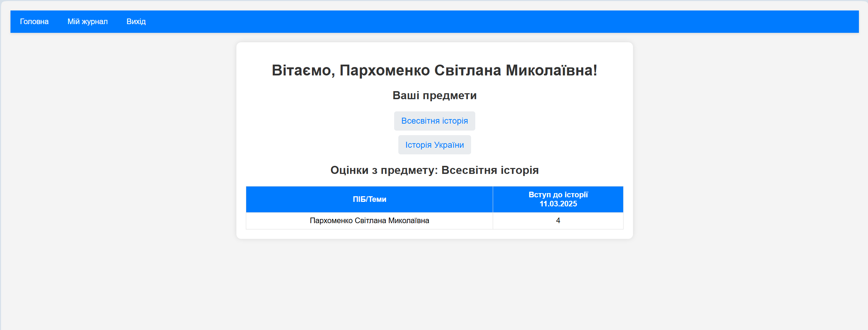Click the Ваші предмети heading
The width and height of the screenshot is (868, 330).
[434, 95]
